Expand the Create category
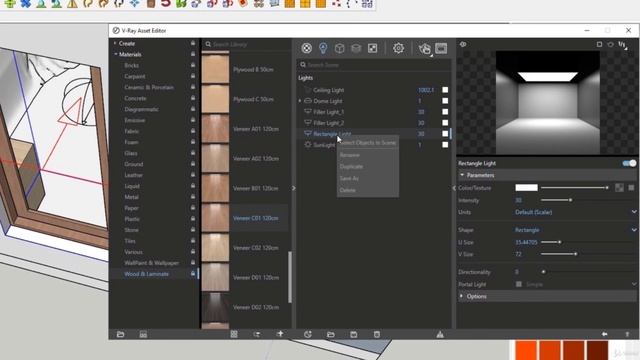 pyautogui.click(x=115, y=43)
